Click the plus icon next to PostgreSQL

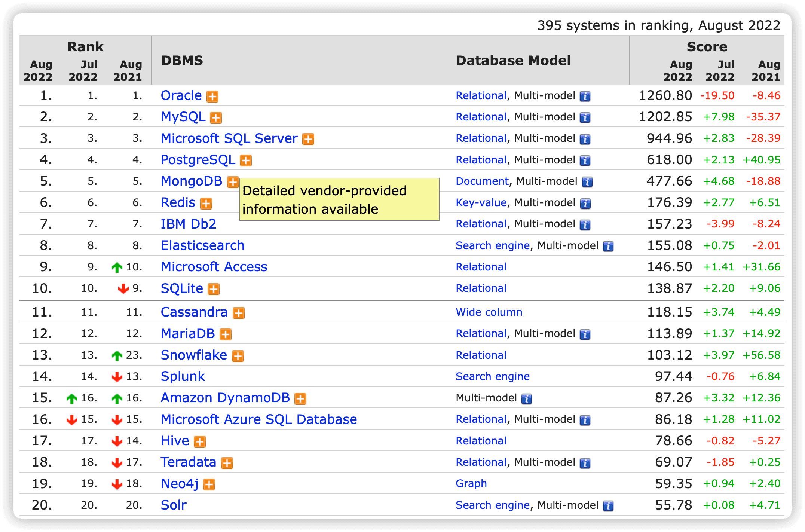click(246, 161)
